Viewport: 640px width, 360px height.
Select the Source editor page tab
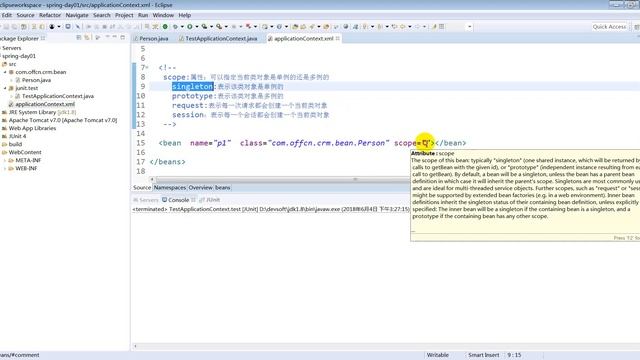(142, 188)
